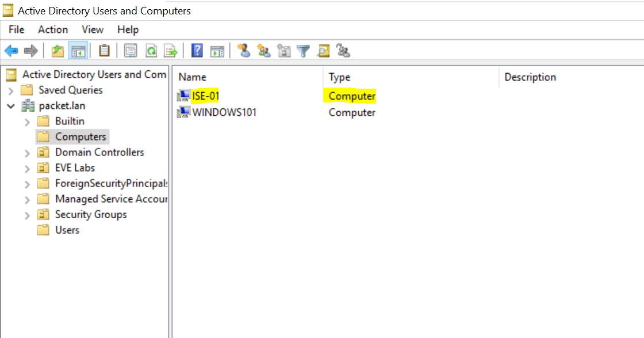Click Computer type cell for WINDOWS101
Image resolution: width=644 pixels, height=338 pixels.
click(x=352, y=113)
